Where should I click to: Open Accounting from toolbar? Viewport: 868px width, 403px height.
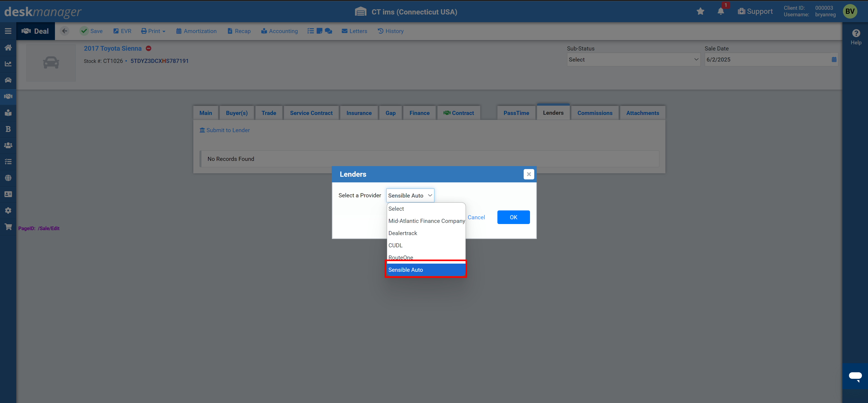point(279,31)
